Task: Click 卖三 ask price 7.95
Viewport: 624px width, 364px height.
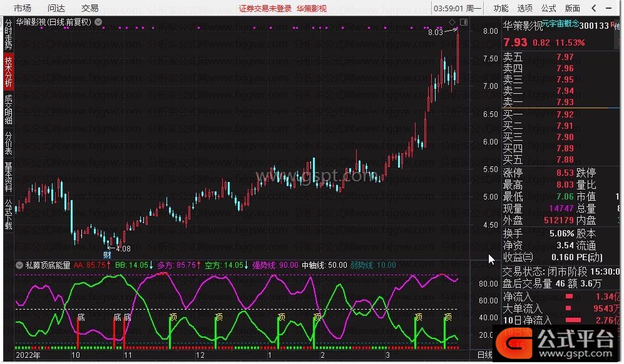Action: click(565, 79)
